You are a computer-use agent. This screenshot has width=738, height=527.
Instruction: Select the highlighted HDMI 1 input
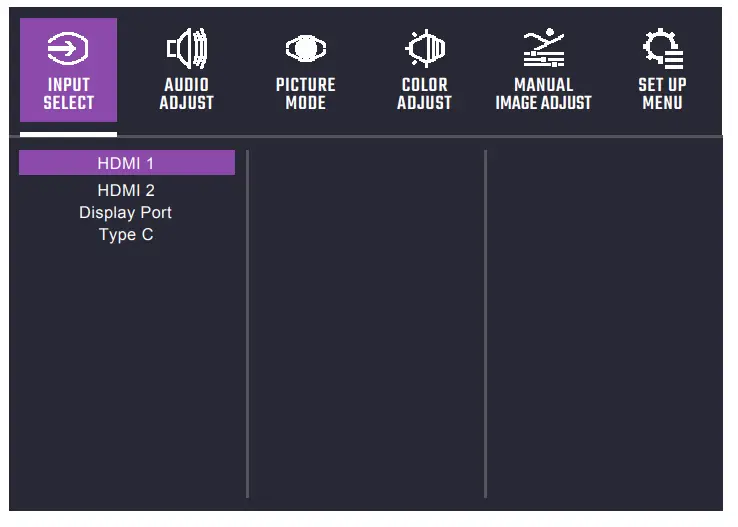pyautogui.click(x=126, y=163)
